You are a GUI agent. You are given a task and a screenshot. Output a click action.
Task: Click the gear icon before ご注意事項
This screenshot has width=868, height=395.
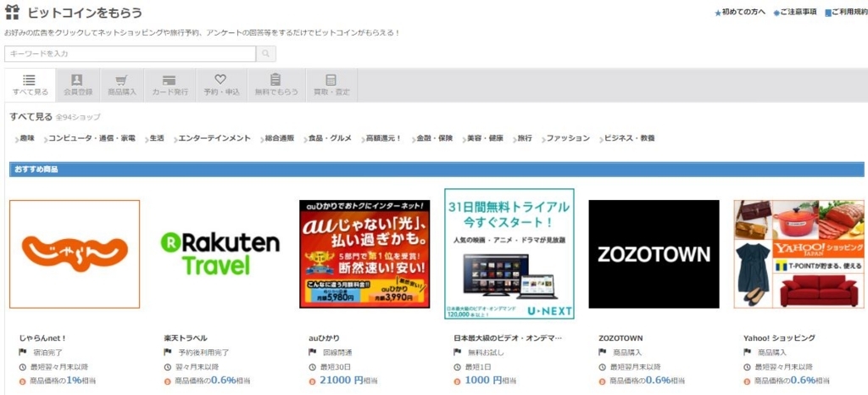click(x=776, y=13)
